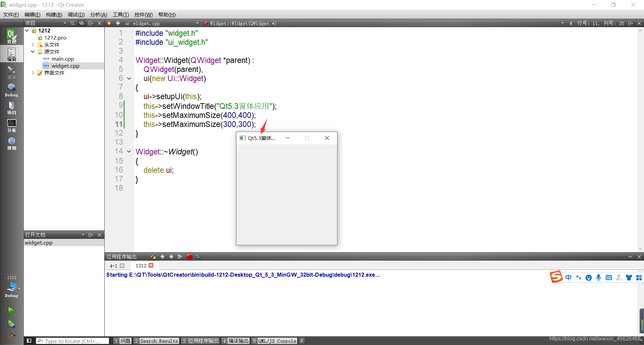Re-run the application from output toolbar

180,257
